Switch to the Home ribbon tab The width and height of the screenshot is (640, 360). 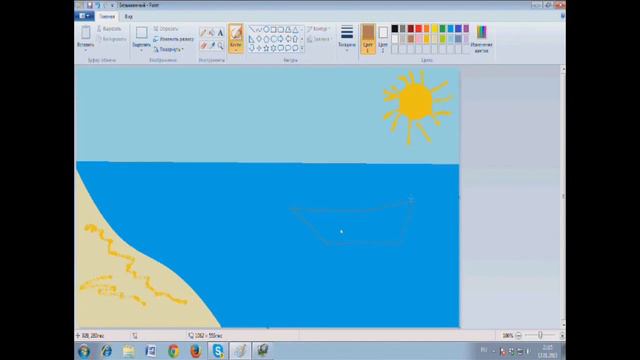click(x=107, y=16)
